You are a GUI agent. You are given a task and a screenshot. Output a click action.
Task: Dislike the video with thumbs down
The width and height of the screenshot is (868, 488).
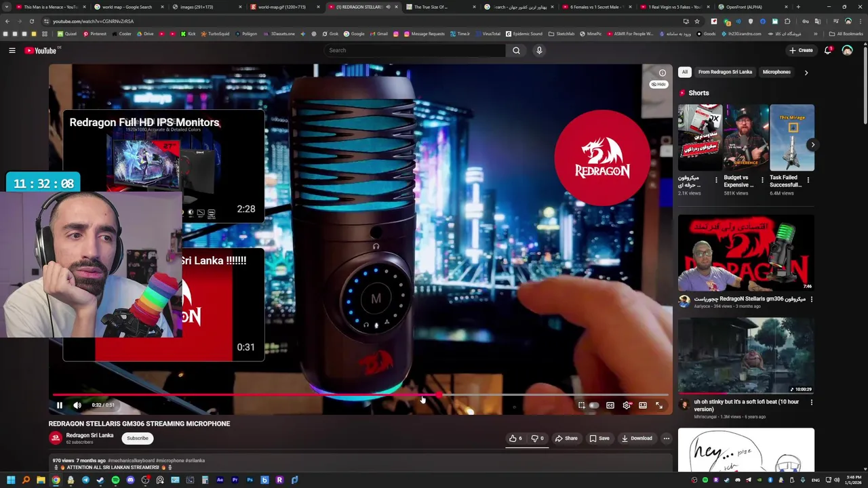(537, 439)
